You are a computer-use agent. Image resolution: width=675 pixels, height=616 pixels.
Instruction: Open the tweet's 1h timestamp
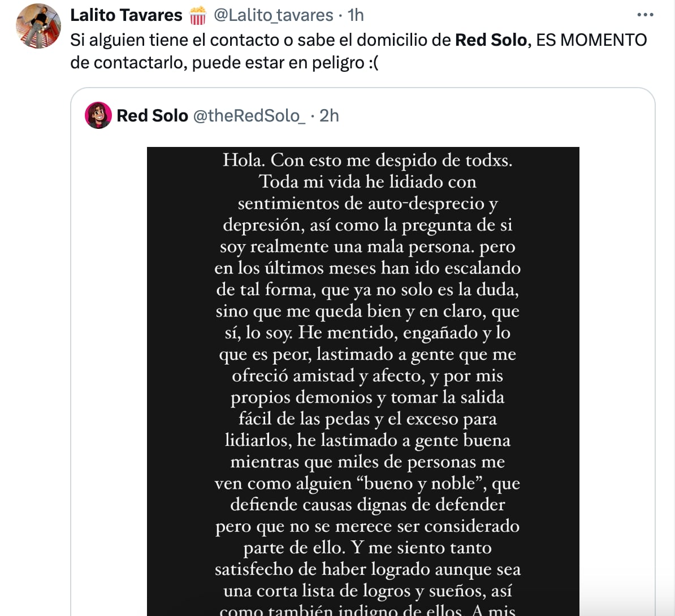(x=356, y=15)
